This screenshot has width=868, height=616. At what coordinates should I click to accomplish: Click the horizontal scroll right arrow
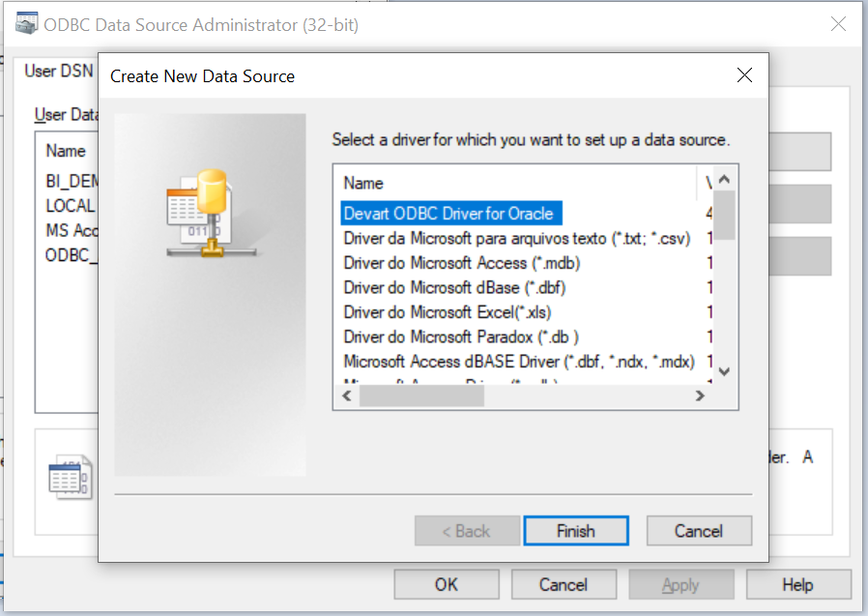tap(700, 396)
